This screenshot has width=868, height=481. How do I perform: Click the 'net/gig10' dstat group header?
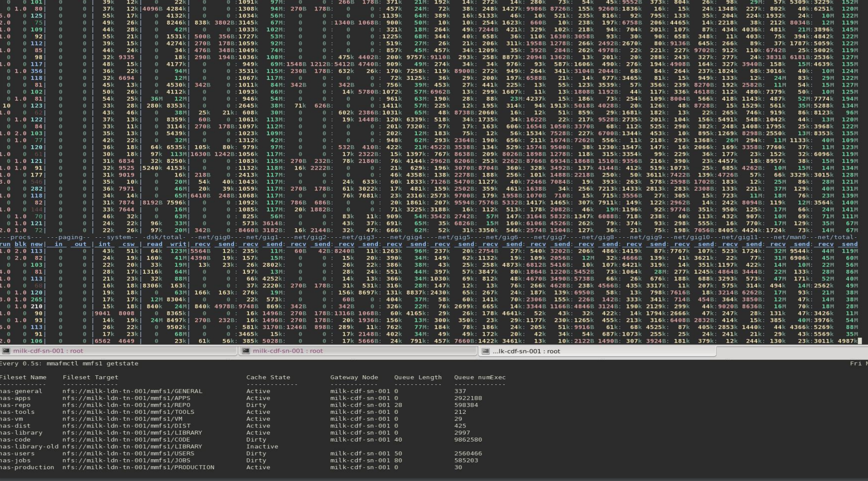click(x=691, y=237)
